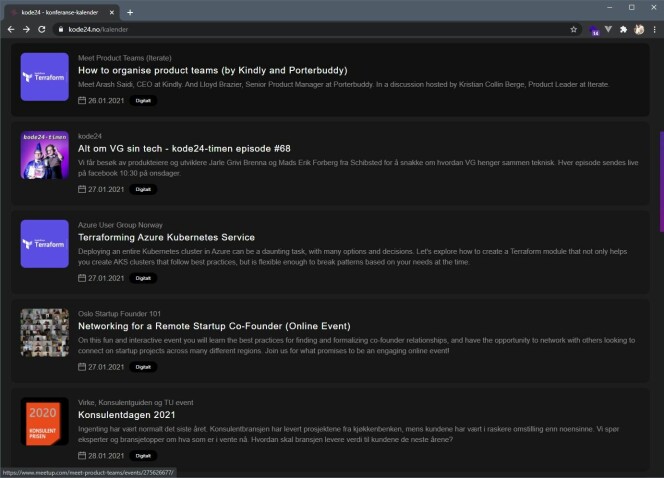The width and height of the screenshot is (664, 478).
Task: Open the purple extension with badge
Action: click(x=594, y=30)
